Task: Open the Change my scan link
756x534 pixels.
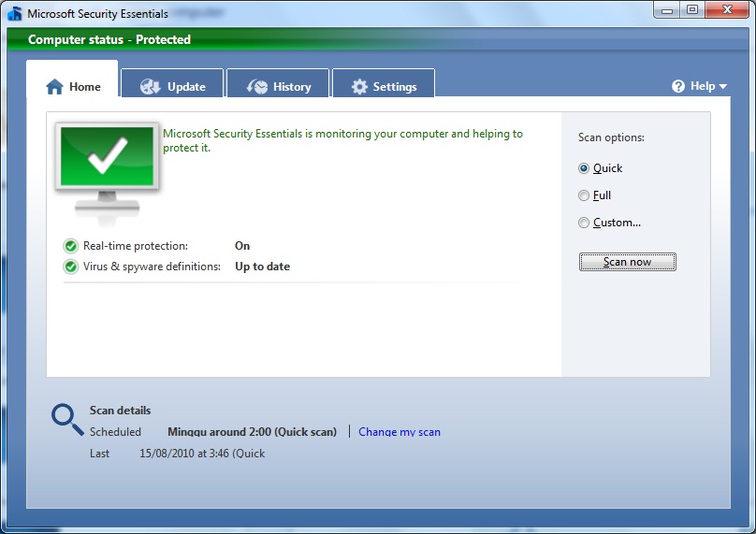Action: point(400,432)
